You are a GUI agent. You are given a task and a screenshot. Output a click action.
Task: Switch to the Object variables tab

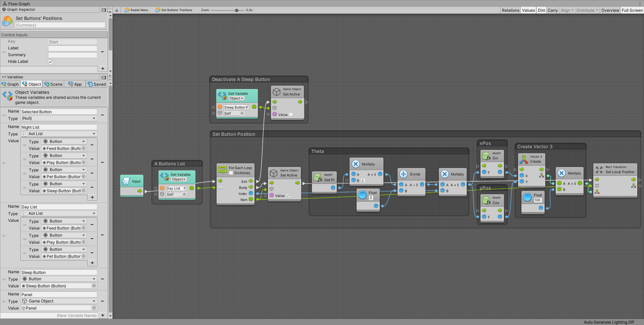click(32, 84)
